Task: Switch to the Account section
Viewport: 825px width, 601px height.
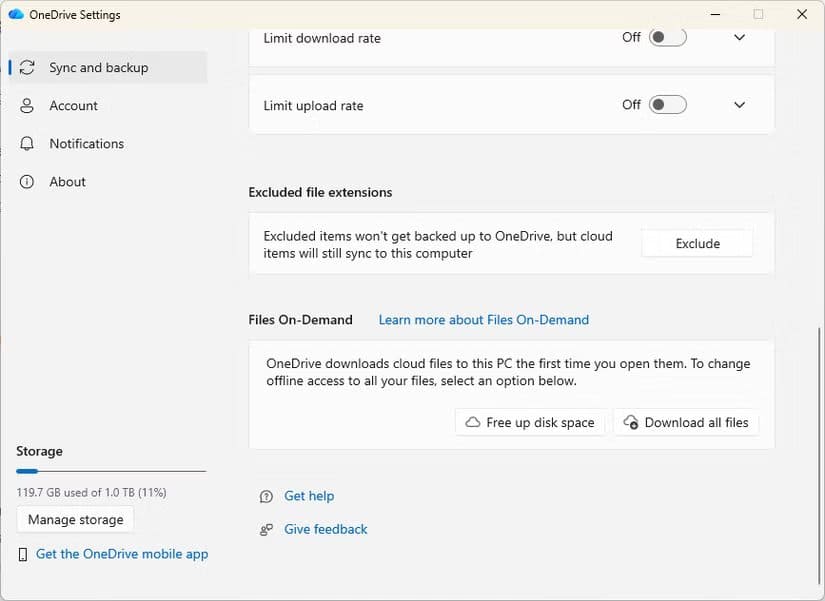Action: click(109, 106)
